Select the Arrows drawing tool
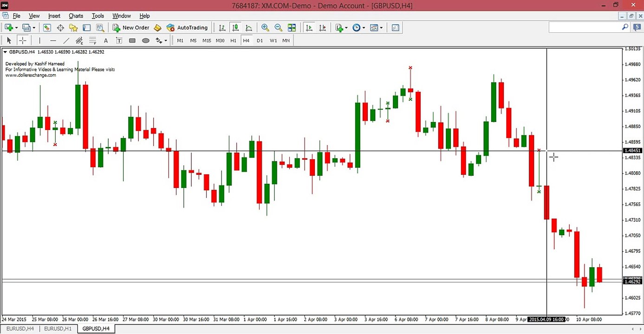The height and width of the screenshot is (334, 644). pos(158,41)
